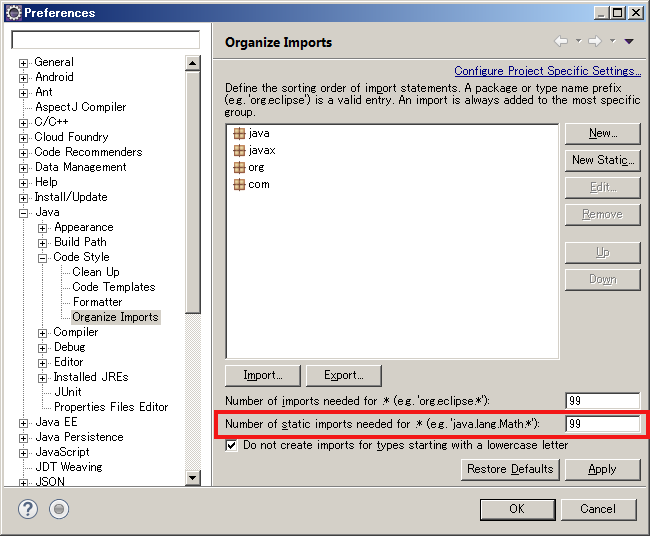Click the Cancel button
The height and width of the screenshot is (536, 650).
coord(598,509)
